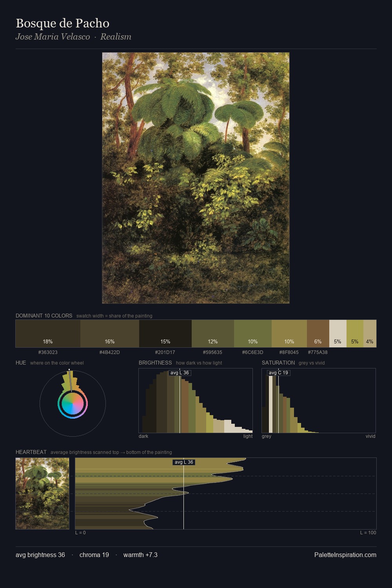Click the hex code #595635
This screenshot has height=588, width=392.
(212, 352)
